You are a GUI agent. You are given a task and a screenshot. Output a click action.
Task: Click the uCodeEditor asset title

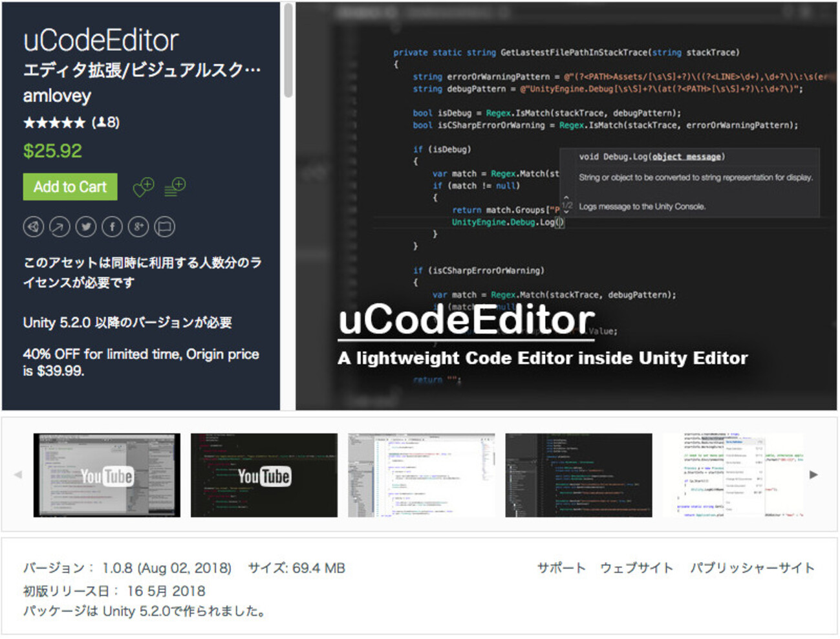coord(101,40)
